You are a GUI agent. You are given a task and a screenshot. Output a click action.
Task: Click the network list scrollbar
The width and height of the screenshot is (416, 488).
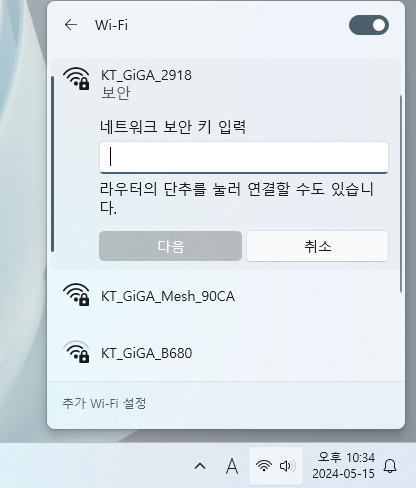pos(401,194)
